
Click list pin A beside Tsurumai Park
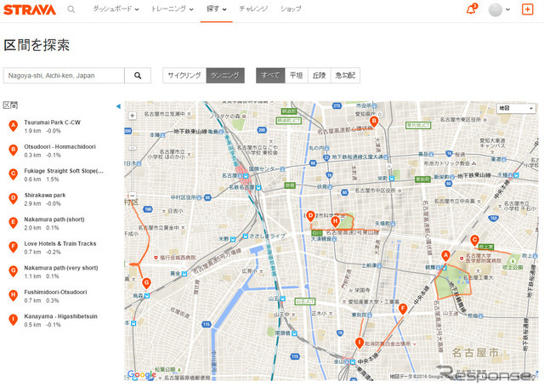[14, 126]
